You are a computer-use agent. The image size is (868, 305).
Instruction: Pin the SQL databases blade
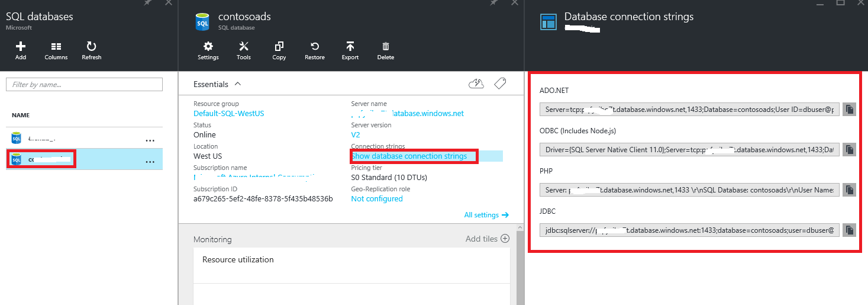(147, 3)
